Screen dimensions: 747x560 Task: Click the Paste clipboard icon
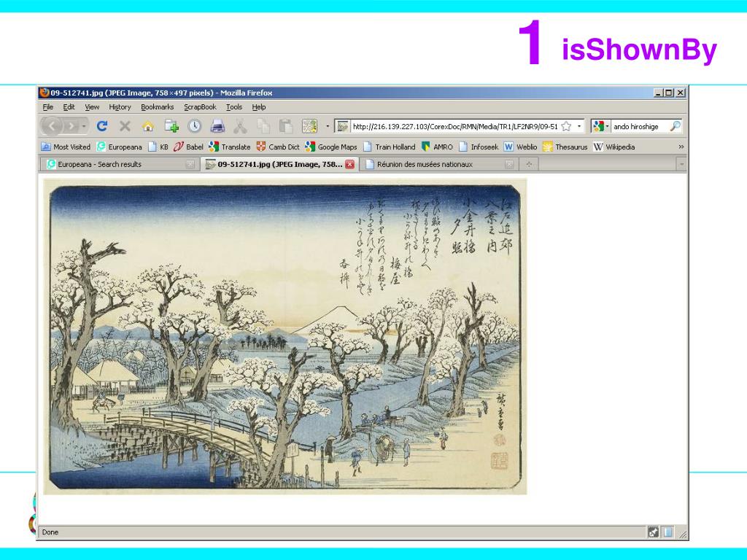point(286,126)
